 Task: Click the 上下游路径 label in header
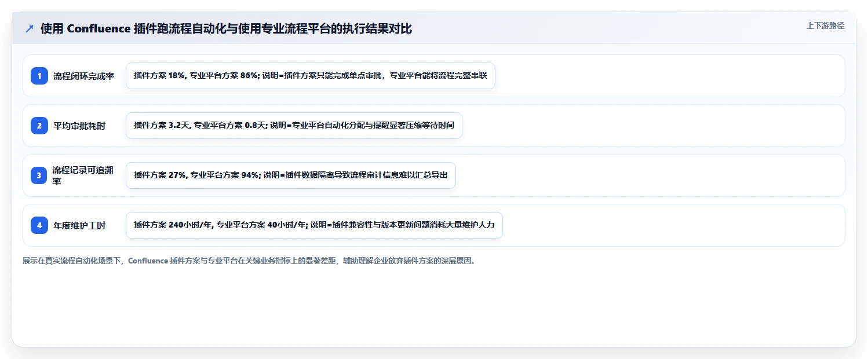click(x=825, y=25)
